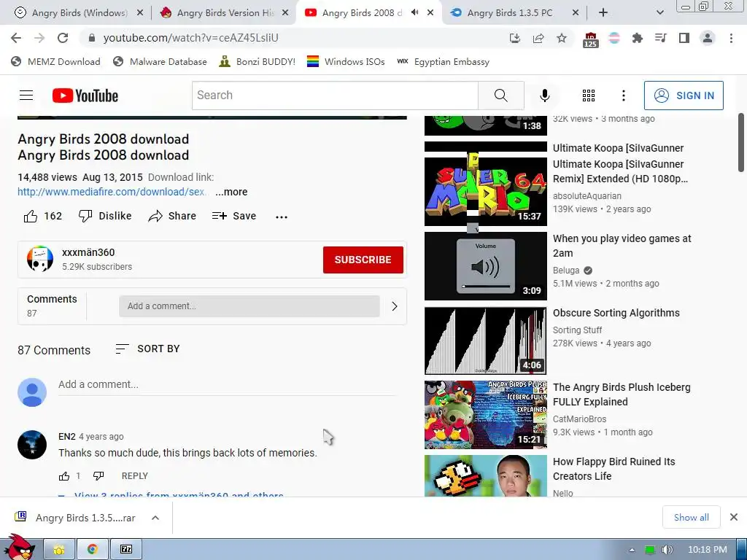Go to YouTube home via logo
Screen dimensions: 747x560
point(85,96)
